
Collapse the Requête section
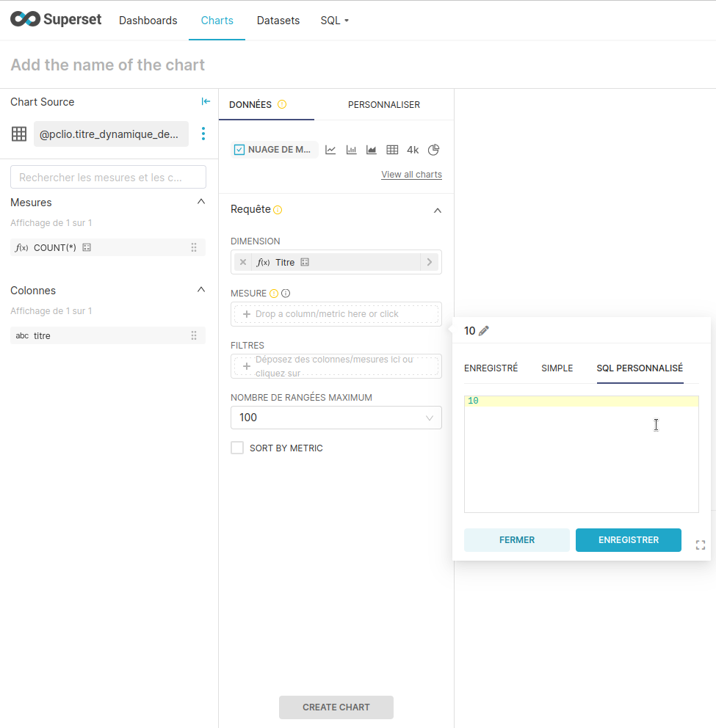[437, 210]
